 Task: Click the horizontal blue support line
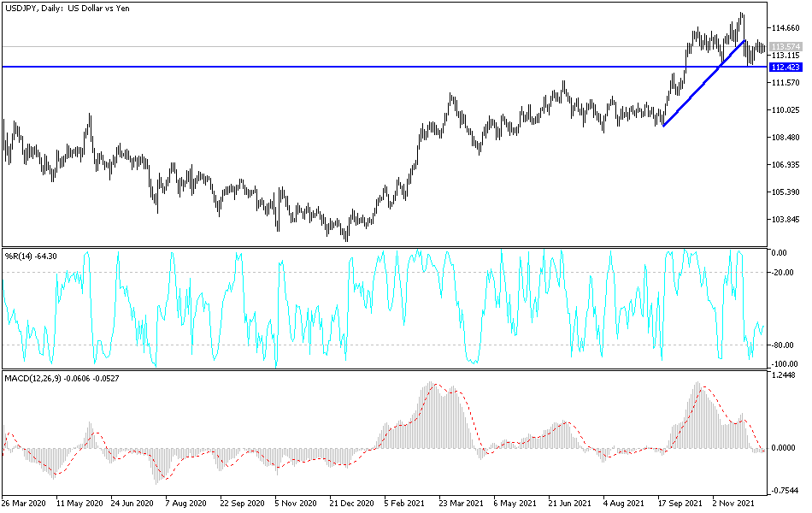click(342, 65)
